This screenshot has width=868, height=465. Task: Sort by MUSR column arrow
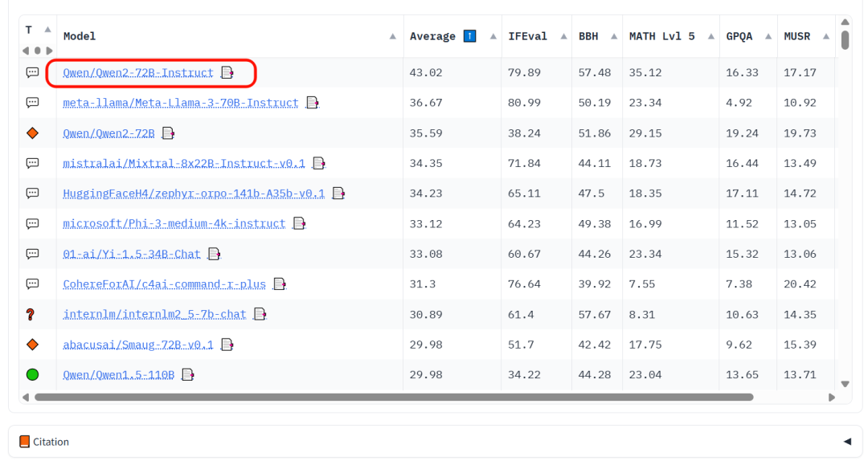pyautogui.click(x=826, y=36)
